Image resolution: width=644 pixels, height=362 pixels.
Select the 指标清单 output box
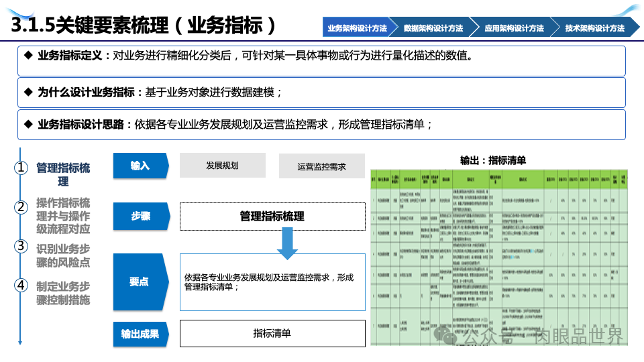(x=272, y=334)
